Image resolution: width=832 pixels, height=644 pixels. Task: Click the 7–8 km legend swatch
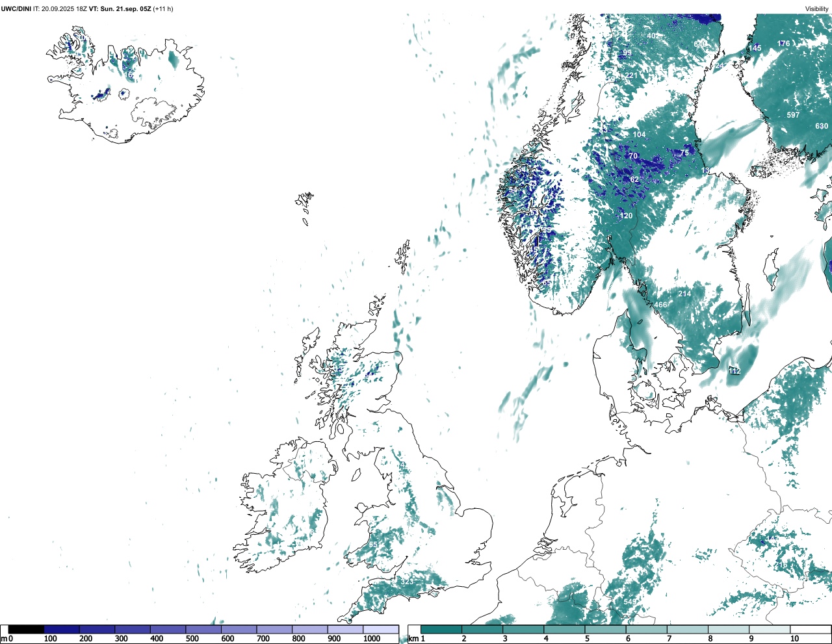point(688,630)
